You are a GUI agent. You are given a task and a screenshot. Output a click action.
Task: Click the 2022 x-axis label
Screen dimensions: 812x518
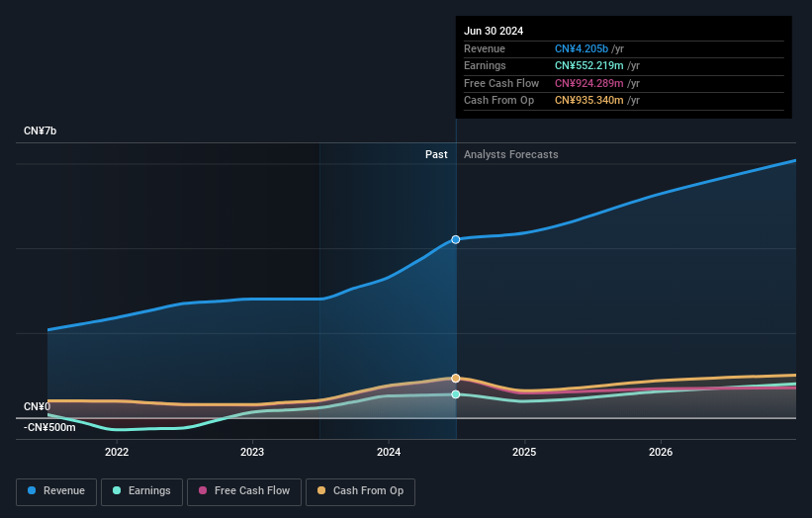117,453
